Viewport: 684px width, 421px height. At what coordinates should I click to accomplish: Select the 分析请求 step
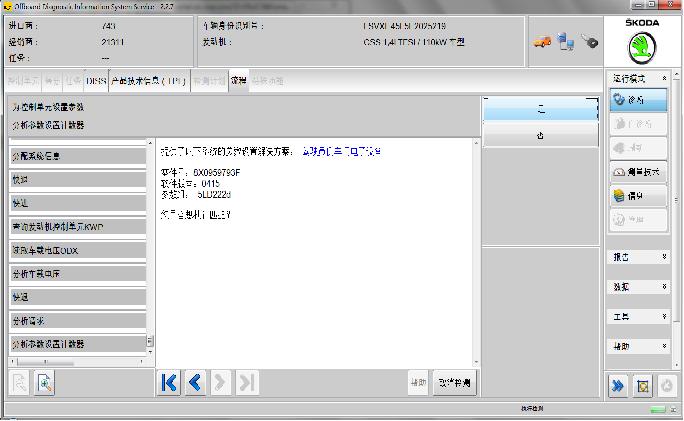[x=78, y=321]
